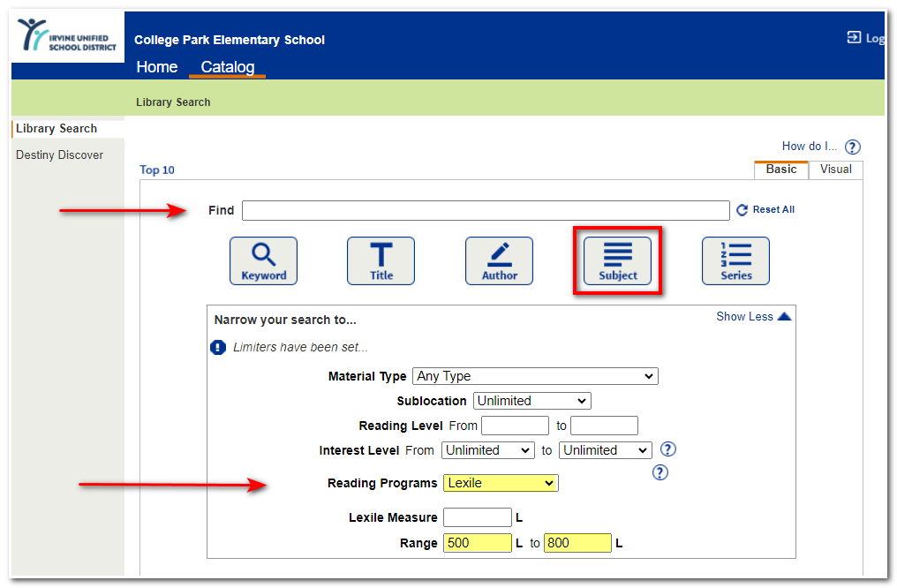Collapse limiters with Show Less
Viewport: 897px width, 588px height.
pyautogui.click(x=753, y=316)
